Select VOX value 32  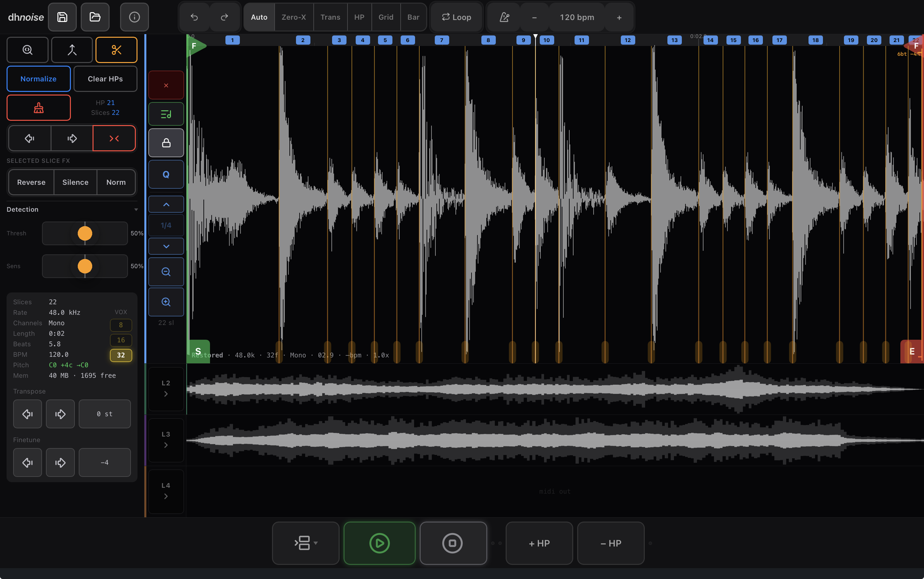point(121,355)
